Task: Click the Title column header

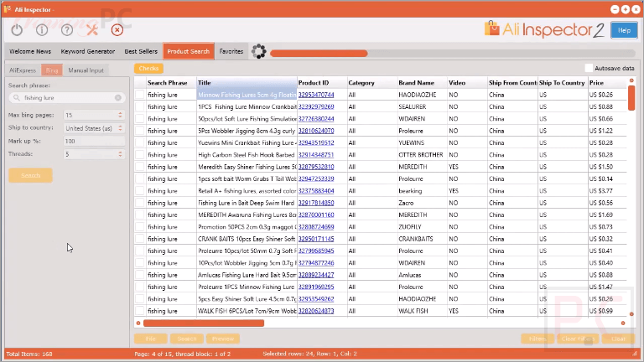Action: click(x=247, y=82)
